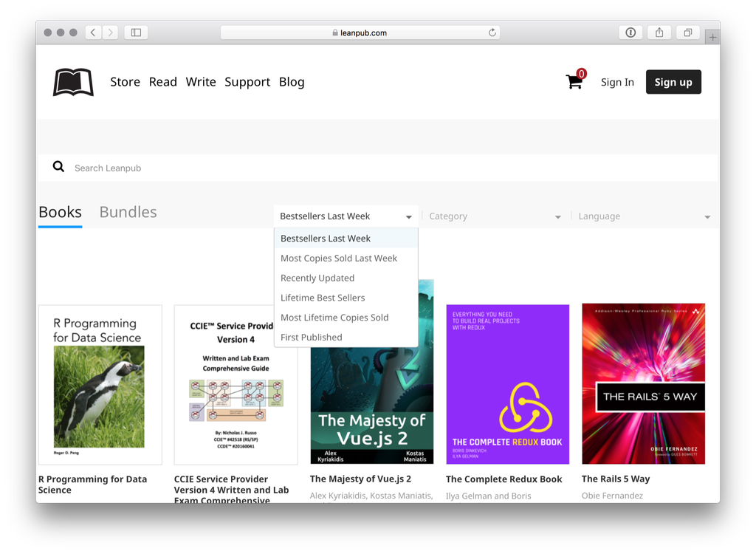
Task: Click the Sign up button
Action: [673, 82]
